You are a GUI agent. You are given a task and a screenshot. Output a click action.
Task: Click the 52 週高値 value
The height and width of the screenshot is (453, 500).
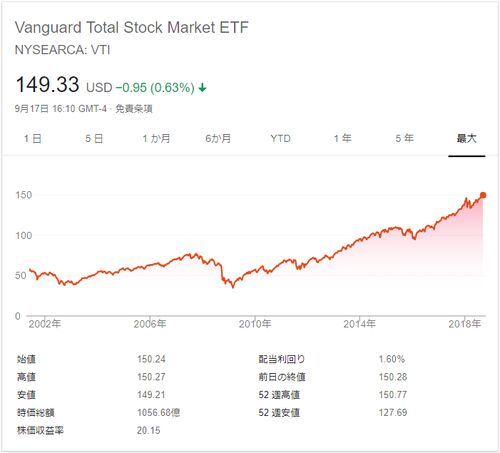pyautogui.click(x=393, y=395)
